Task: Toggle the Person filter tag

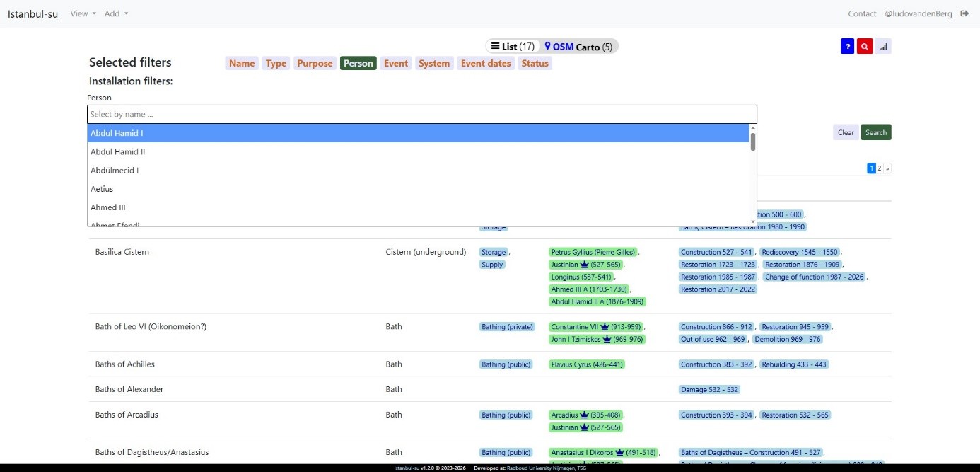Action: pyautogui.click(x=358, y=63)
